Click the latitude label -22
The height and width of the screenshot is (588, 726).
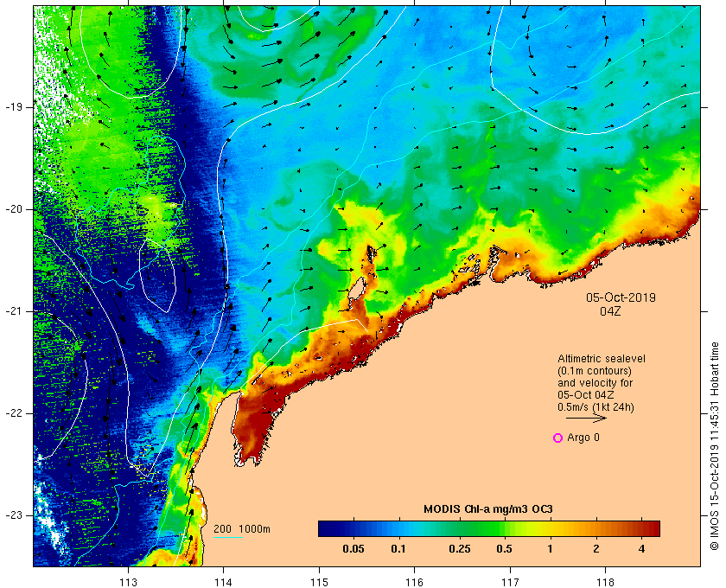14,413
